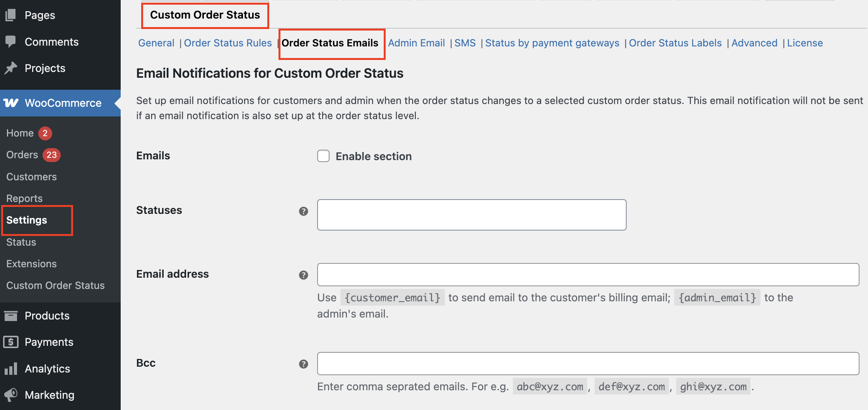Image resolution: width=868 pixels, height=410 pixels.
Task: Open the Orders submenu item
Action: click(22, 155)
